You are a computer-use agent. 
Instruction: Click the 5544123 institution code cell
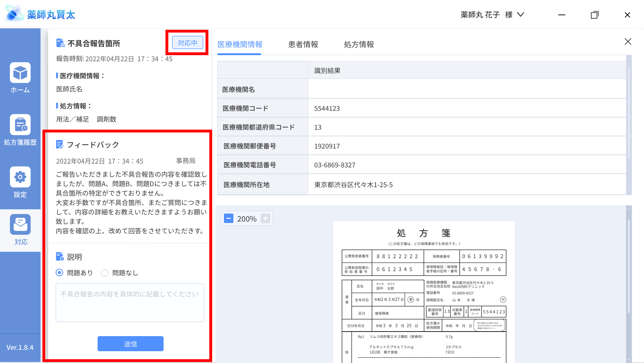(467, 108)
